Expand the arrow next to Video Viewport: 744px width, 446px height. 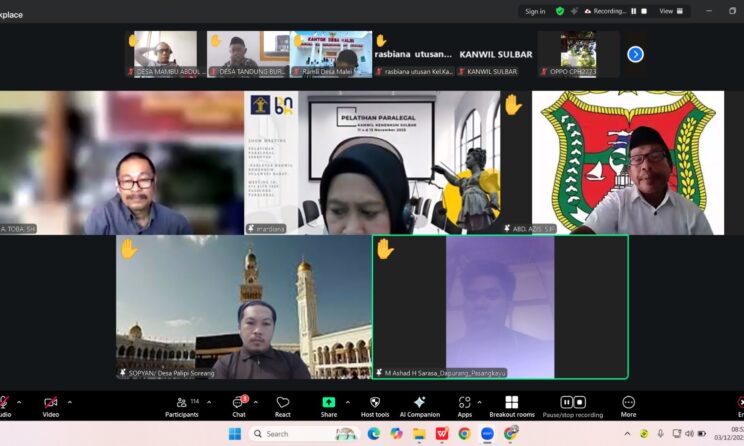[x=69, y=402]
